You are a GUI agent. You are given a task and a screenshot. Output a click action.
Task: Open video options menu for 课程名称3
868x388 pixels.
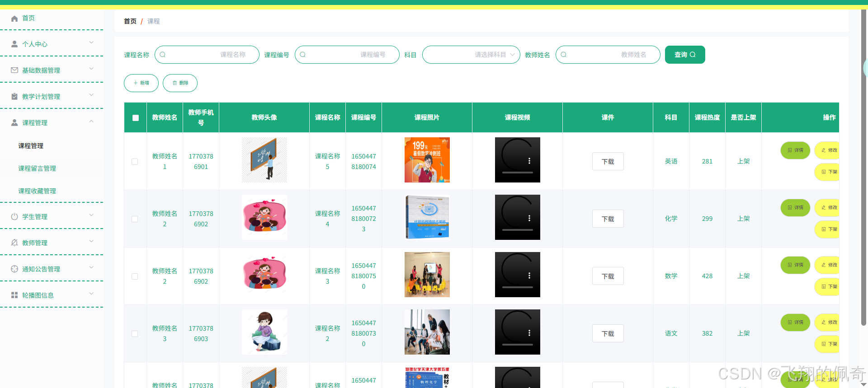(529, 276)
